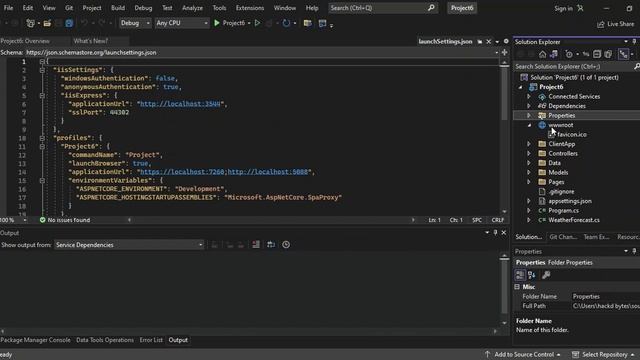The image size is (640, 360).
Task: Switch views icon in Solution Explorer toolbar
Action: tap(554, 54)
